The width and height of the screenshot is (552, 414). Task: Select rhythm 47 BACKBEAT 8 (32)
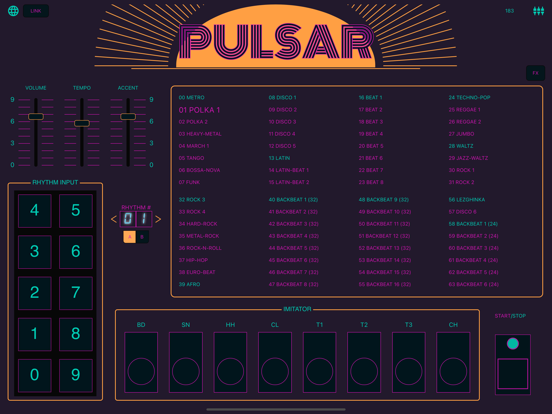[x=294, y=284]
